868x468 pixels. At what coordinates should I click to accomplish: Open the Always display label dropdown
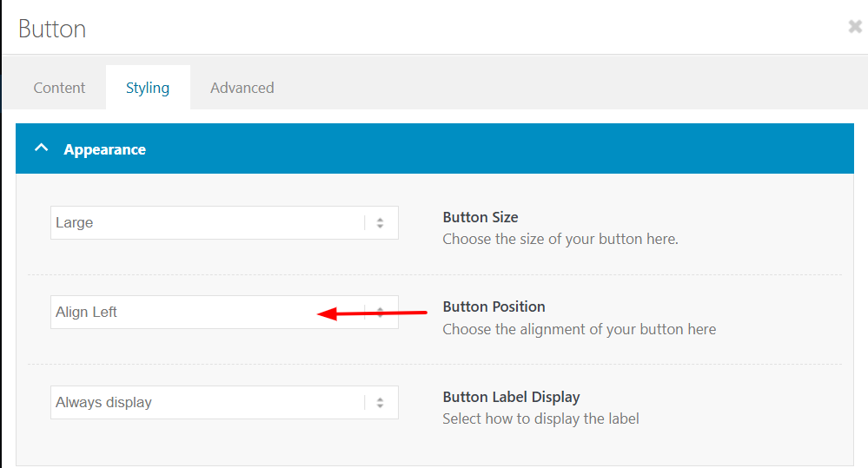(x=207, y=403)
